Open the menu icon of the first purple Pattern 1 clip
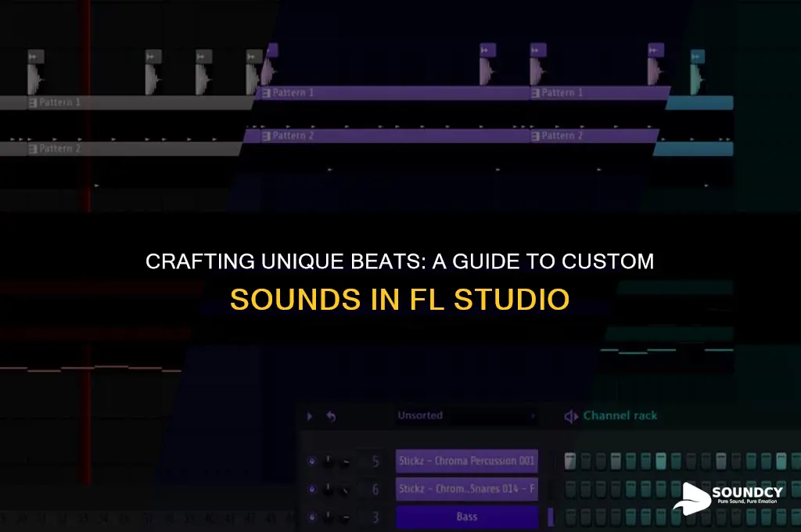This screenshot has width=801, height=532. [266, 93]
